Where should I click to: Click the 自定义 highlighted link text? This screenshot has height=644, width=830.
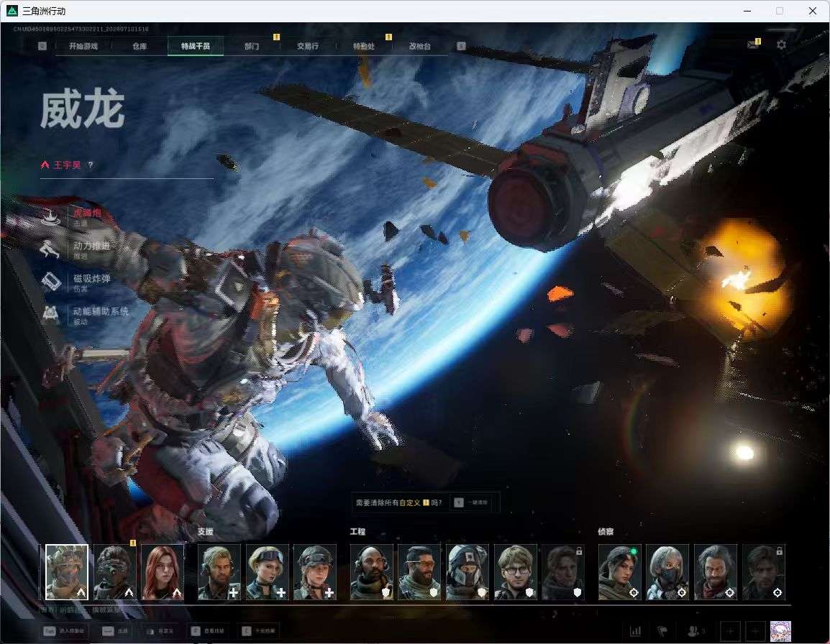410,502
